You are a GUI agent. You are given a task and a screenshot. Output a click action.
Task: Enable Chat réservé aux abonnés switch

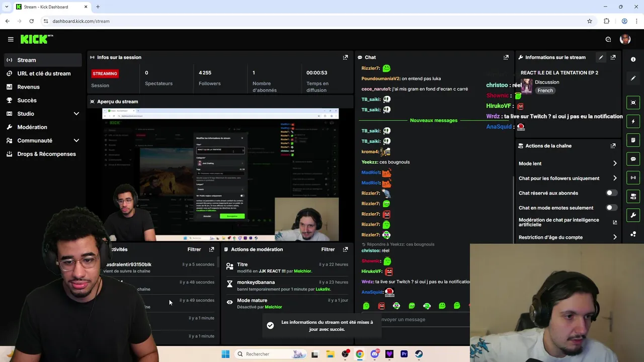[x=611, y=193]
